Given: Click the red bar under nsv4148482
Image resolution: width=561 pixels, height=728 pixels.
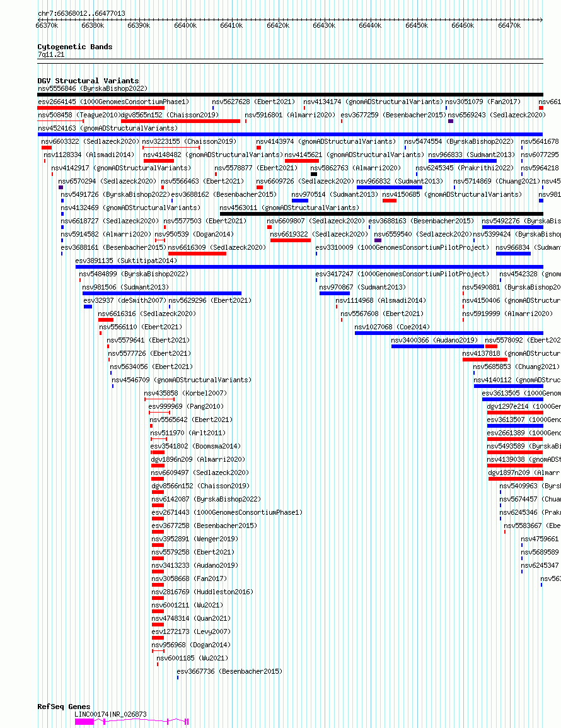Looking at the screenshot, I should (159, 161).
